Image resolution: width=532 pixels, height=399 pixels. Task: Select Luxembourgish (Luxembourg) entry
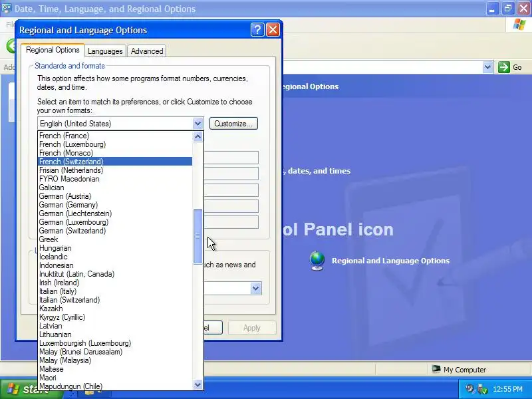coord(115,343)
